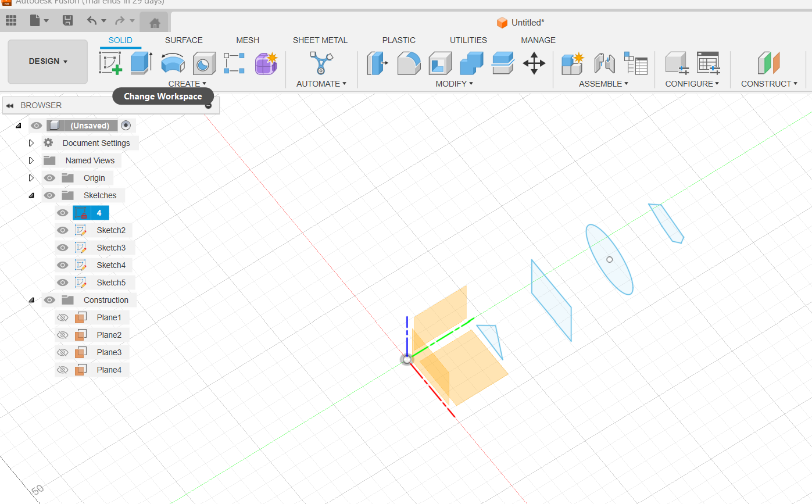The image size is (812, 504).
Task: Toggle visibility of the Construction folder
Action: coord(50,300)
